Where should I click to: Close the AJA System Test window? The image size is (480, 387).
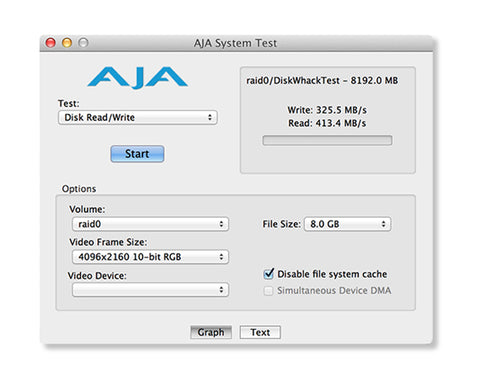51,43
